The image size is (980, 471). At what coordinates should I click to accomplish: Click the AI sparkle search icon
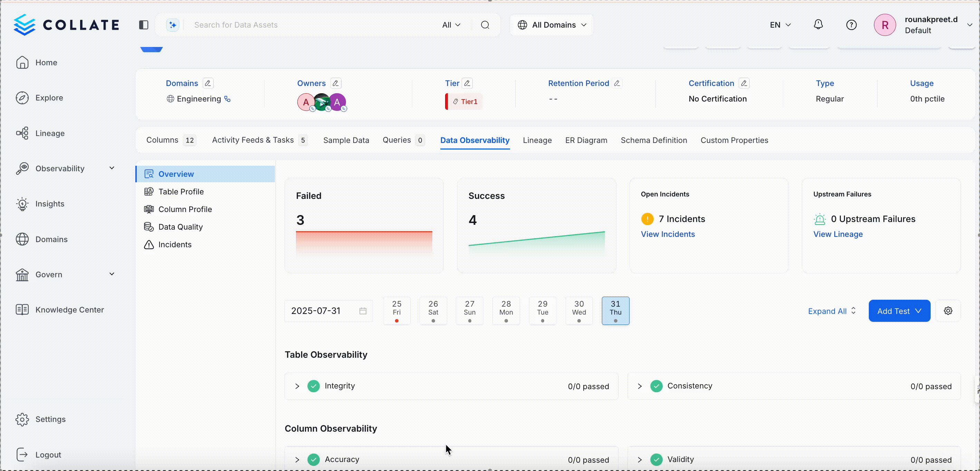[x=173, y=25]
